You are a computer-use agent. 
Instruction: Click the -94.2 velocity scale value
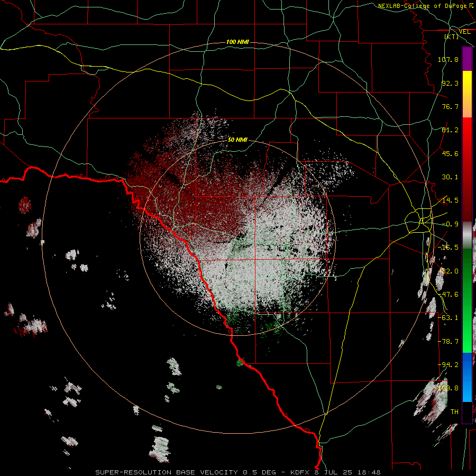point(448,365)
